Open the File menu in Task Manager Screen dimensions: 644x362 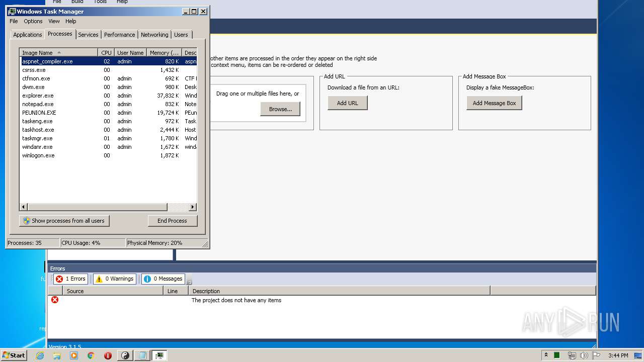14,21
